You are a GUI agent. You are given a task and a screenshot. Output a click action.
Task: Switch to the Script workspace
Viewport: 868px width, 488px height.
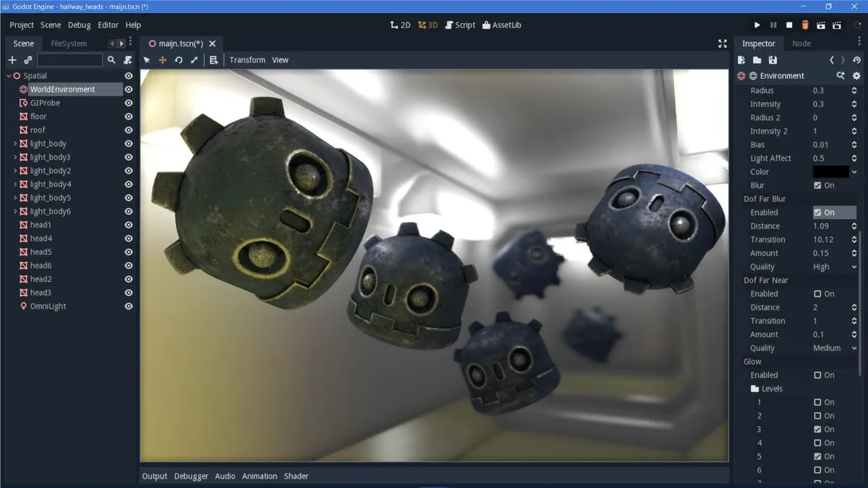(x=459, y=25)
